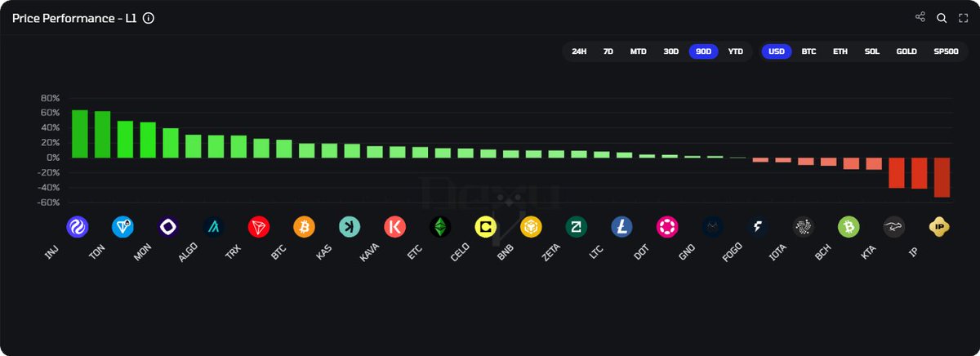The height and width of the screenshot is (356, 980).
Task: Select the KAS coin logo
Action: point(350,227)
